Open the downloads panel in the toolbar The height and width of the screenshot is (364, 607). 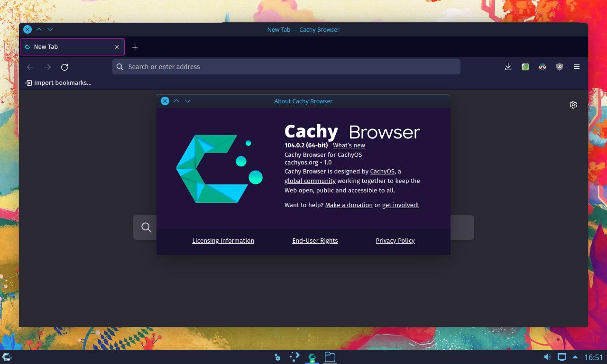[508, 67]
